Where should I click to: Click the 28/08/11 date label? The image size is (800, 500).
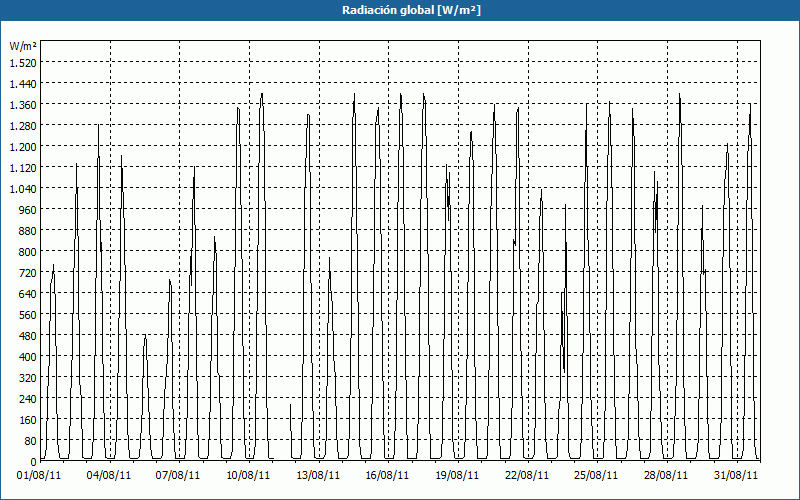click(x=666, y=476)
